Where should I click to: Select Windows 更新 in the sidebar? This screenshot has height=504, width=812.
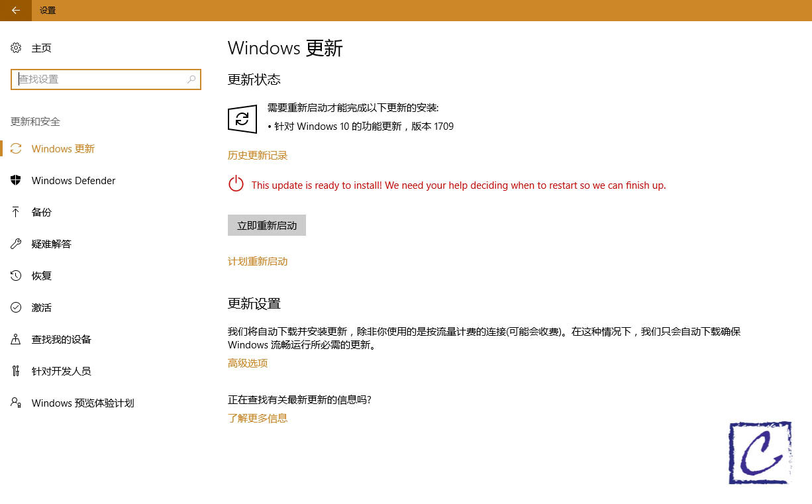pyautogui.click(x=63, y=148)
